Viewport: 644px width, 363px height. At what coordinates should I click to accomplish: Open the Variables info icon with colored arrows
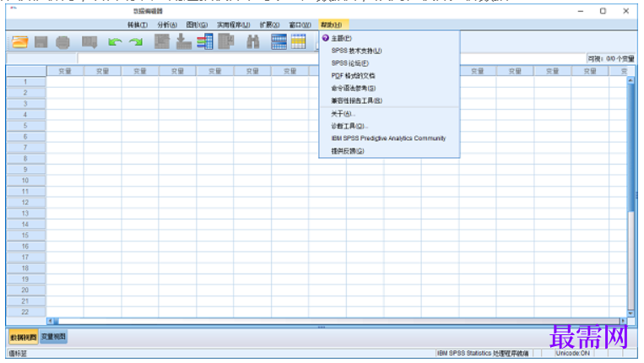pyautogui.click(x=204, y=42)
